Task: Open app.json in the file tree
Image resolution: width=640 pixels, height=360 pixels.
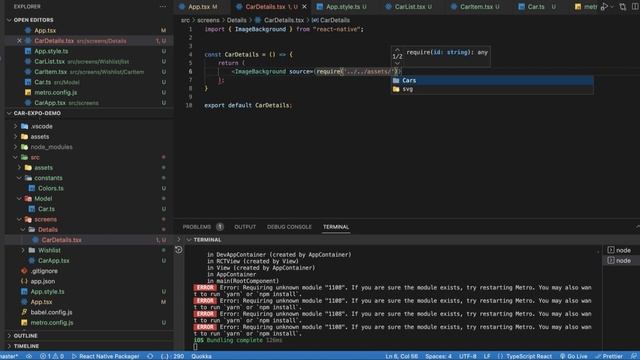Action: click(42, 282)
